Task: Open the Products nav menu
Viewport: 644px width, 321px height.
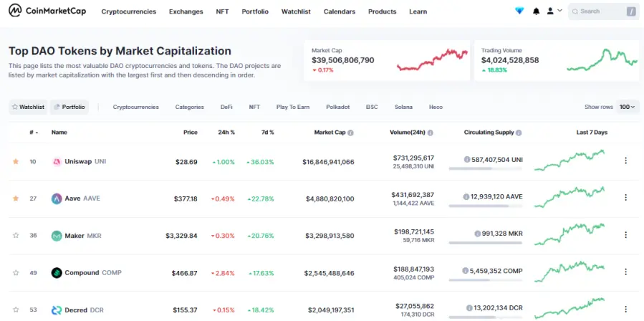Action: [383, 11]
